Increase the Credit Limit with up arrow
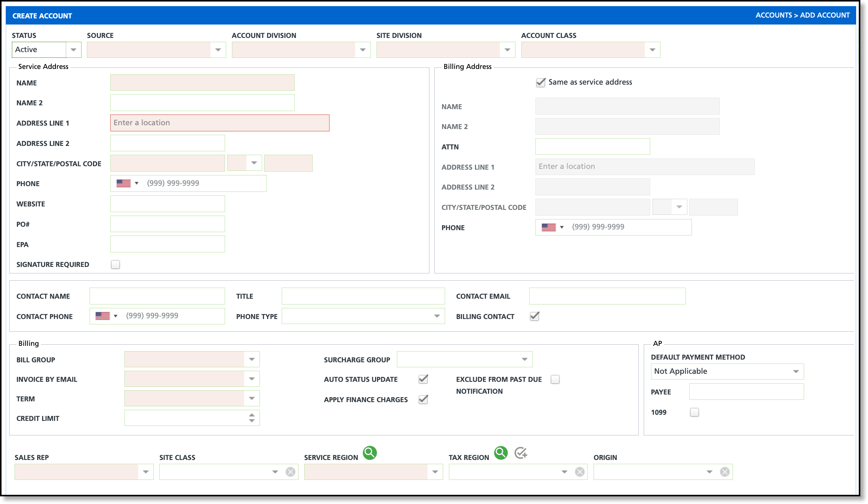 click(x=251, y=415)
